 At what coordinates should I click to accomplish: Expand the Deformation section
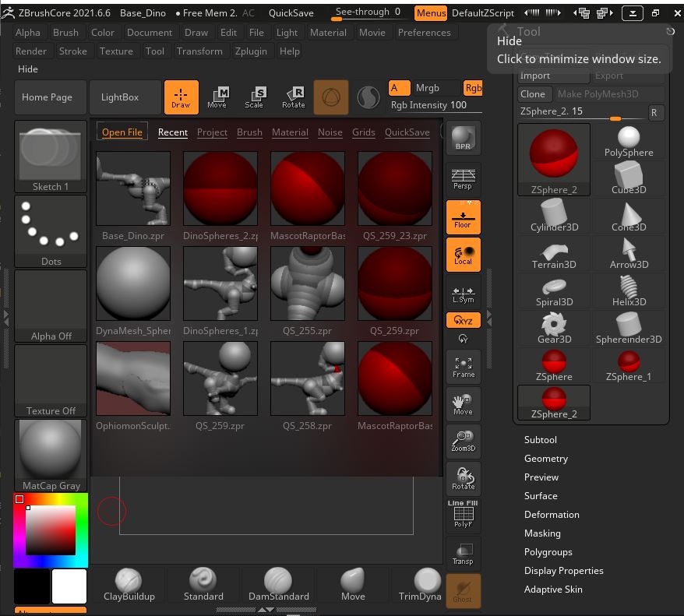point(552,515)
